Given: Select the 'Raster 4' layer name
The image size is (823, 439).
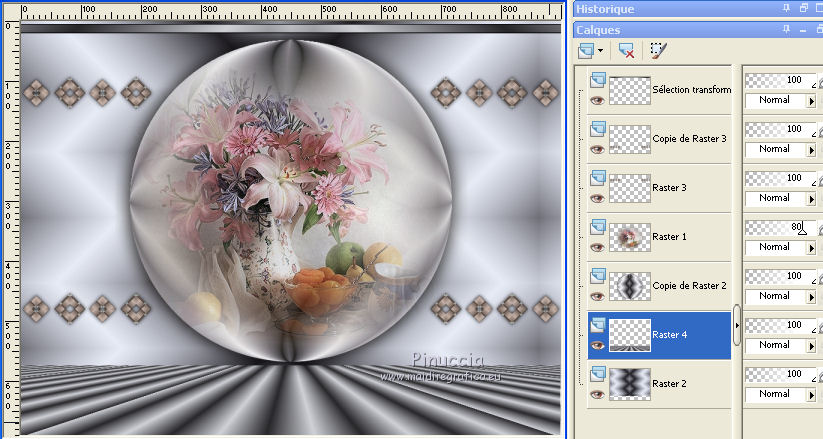Looking at the screenshot, I should tap(669, 335).
